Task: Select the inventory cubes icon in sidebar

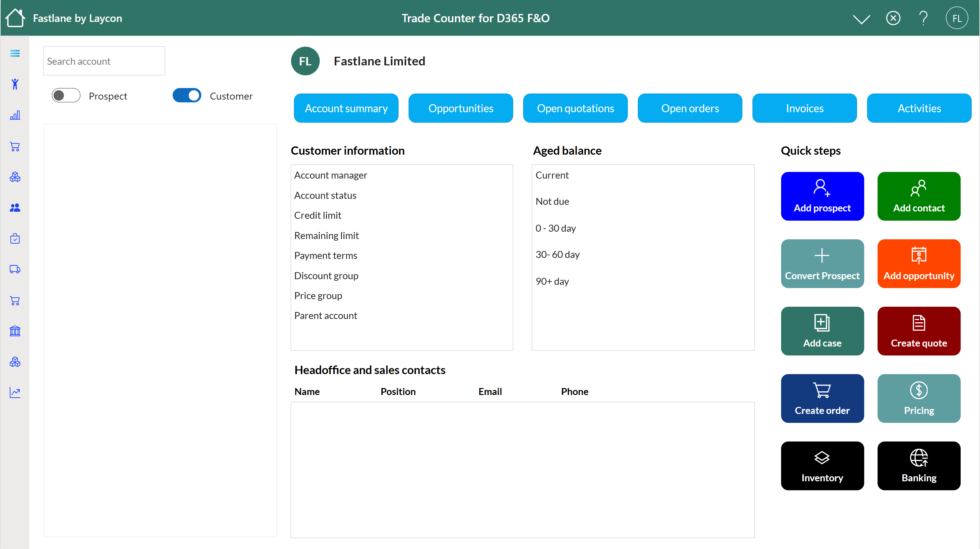Action: (15, 177)
